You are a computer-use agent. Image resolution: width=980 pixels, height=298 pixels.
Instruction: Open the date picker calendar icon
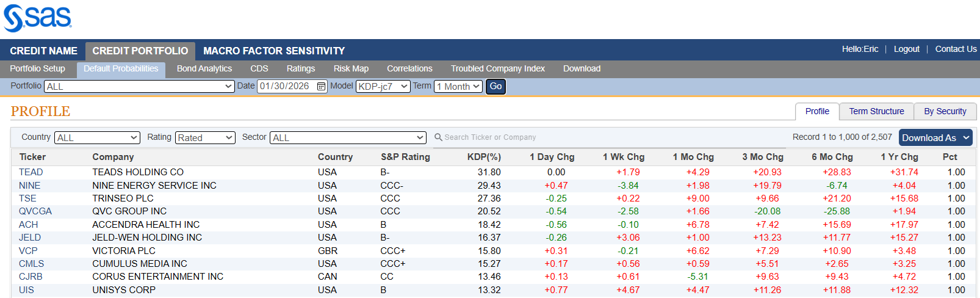[x=322, y=87]
